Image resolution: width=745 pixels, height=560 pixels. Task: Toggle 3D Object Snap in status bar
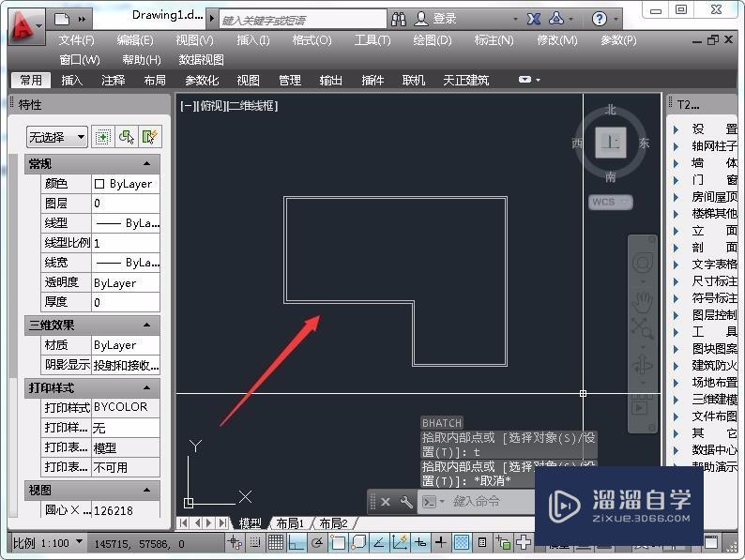click(358, 542)
